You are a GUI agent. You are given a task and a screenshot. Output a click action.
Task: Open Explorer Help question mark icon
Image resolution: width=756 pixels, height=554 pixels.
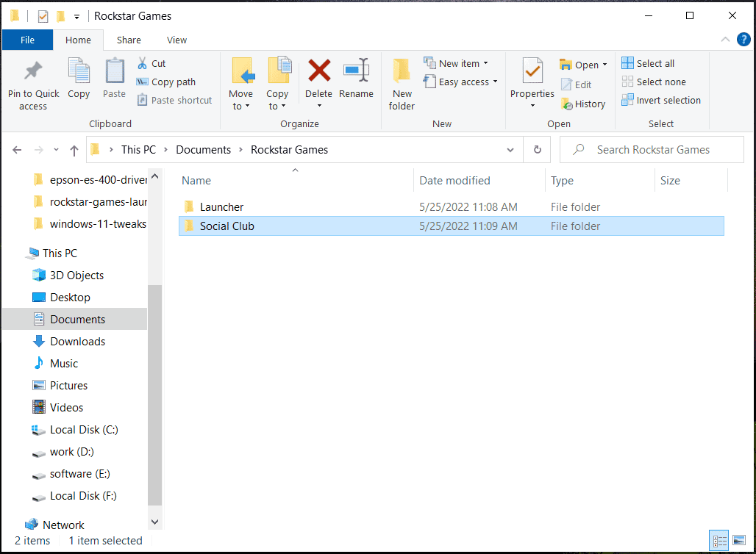[x=743, y=40]
